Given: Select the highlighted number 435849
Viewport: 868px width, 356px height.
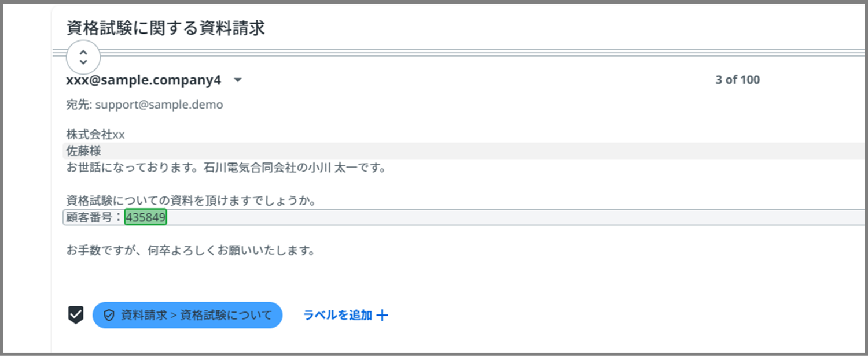Looking at the screenshot, I should click(146, 217).
